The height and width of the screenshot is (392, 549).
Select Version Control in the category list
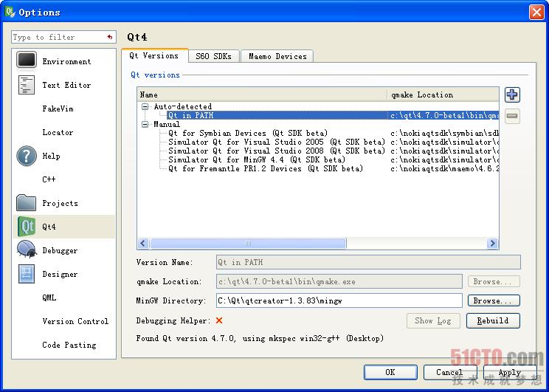[63, 321]
